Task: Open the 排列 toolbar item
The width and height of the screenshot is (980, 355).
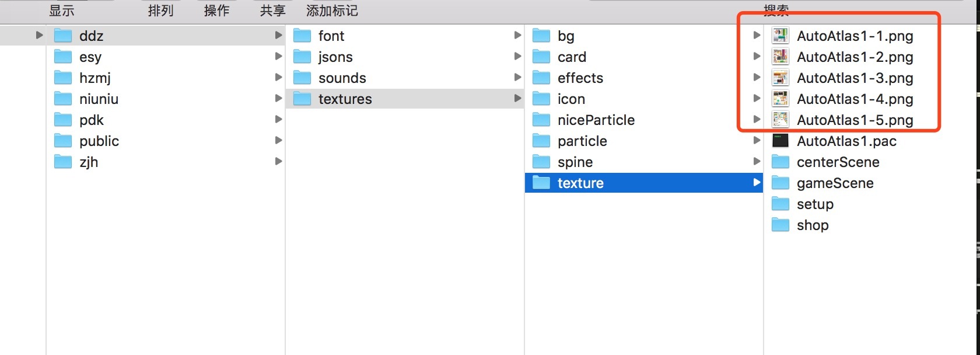Action: click(160, 11)
